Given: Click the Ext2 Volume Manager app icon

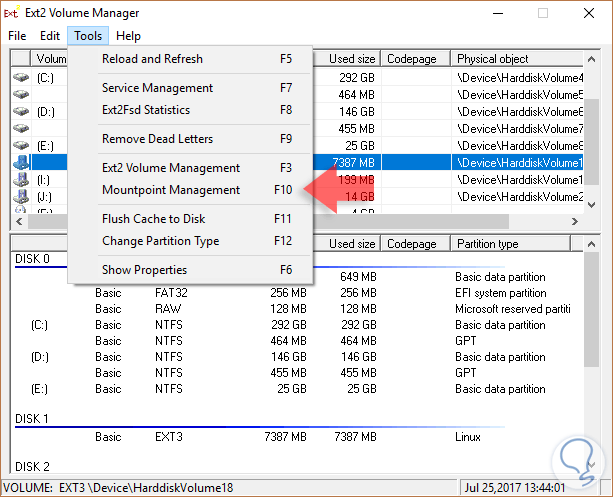Looking at the screenshot, I should click(11, 13).
